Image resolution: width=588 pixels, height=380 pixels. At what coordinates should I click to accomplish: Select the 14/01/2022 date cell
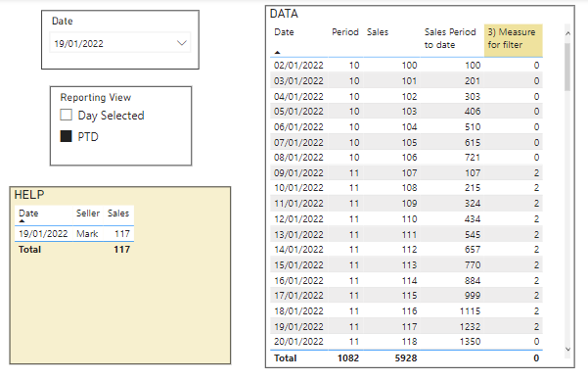(298, 250)
